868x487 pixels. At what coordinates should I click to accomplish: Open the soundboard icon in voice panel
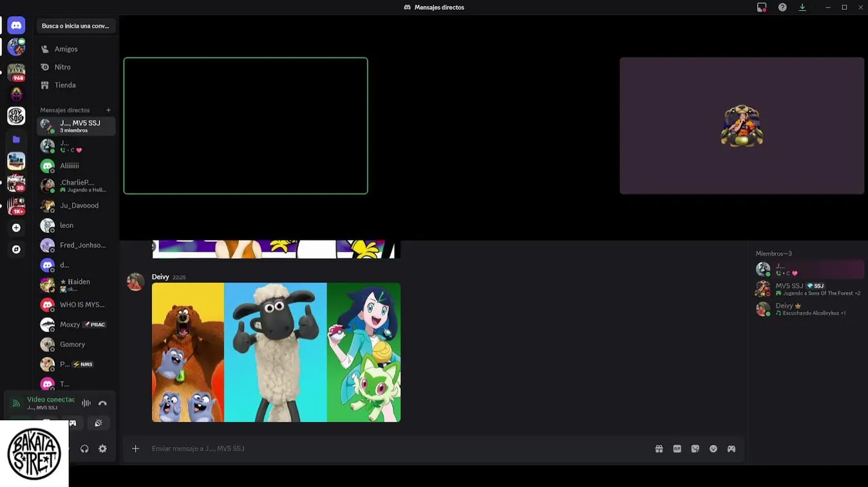tap(98, 423)
